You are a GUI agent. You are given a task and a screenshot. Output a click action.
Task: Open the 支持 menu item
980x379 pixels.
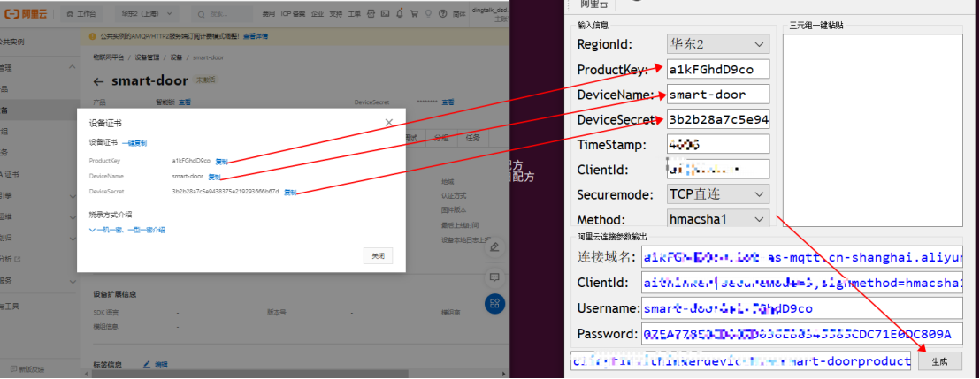(335, 14)
